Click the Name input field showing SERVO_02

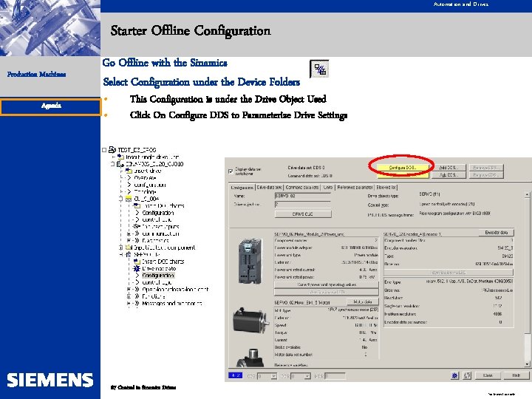coord(302,196)
